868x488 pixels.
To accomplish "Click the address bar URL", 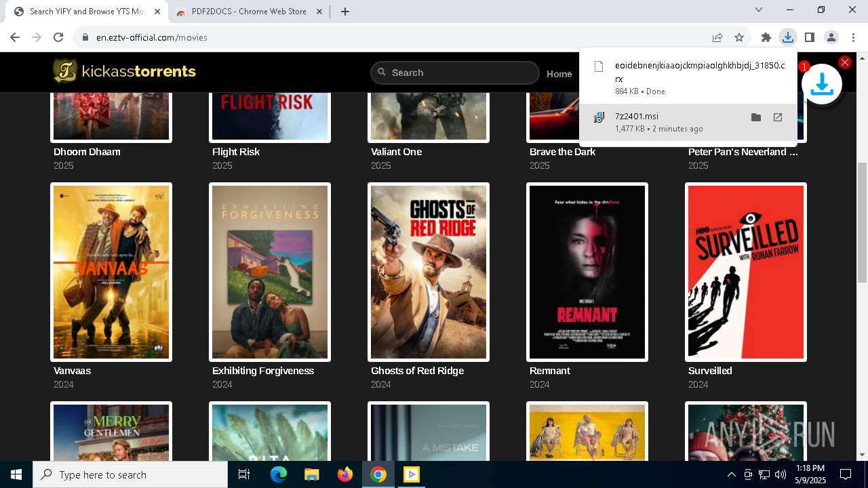I will tap(152, 37).
